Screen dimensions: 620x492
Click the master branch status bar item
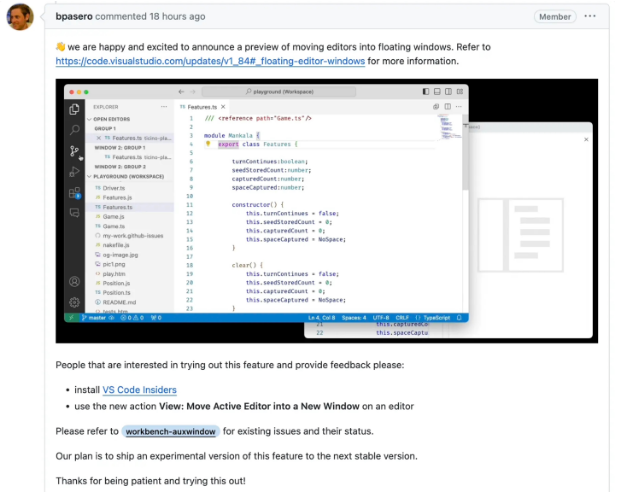click(94, 318)
